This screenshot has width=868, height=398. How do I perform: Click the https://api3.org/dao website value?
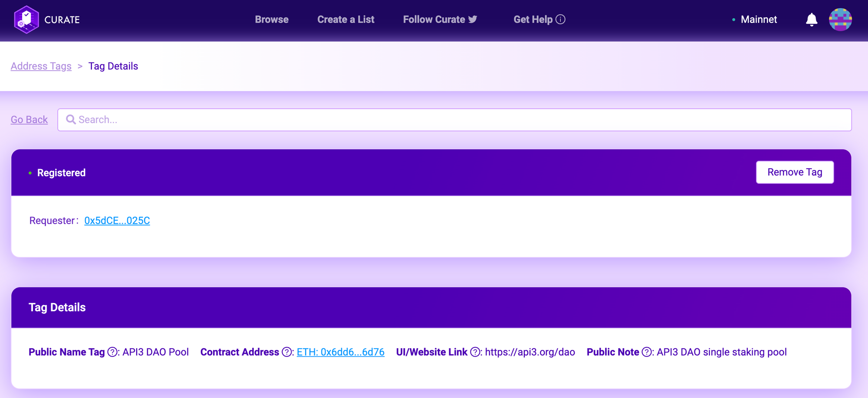tap(530, 352)
